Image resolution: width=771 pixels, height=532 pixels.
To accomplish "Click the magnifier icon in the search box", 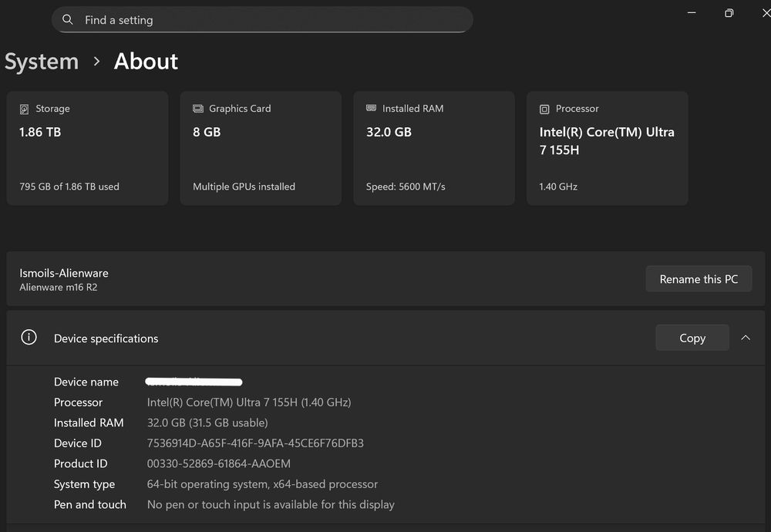I will tap(68, 20).
